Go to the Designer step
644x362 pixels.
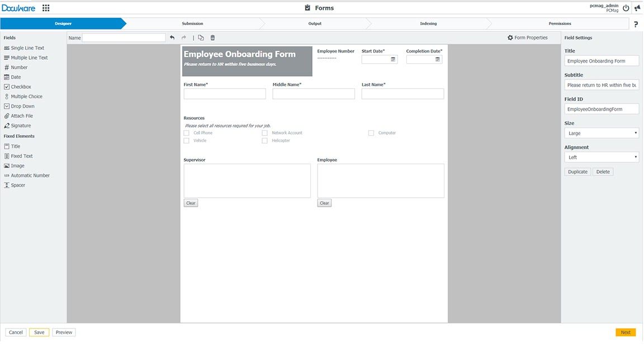pyautogui.click(x=63, y=24)
